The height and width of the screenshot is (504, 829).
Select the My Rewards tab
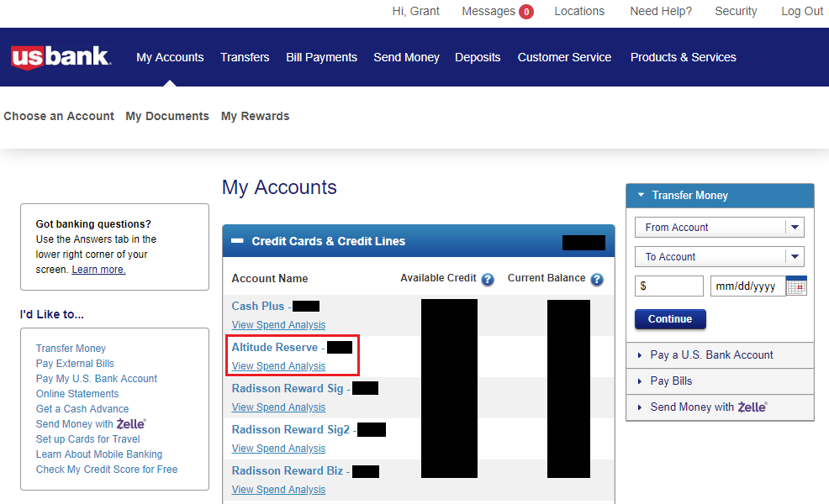tap(255, 116)
